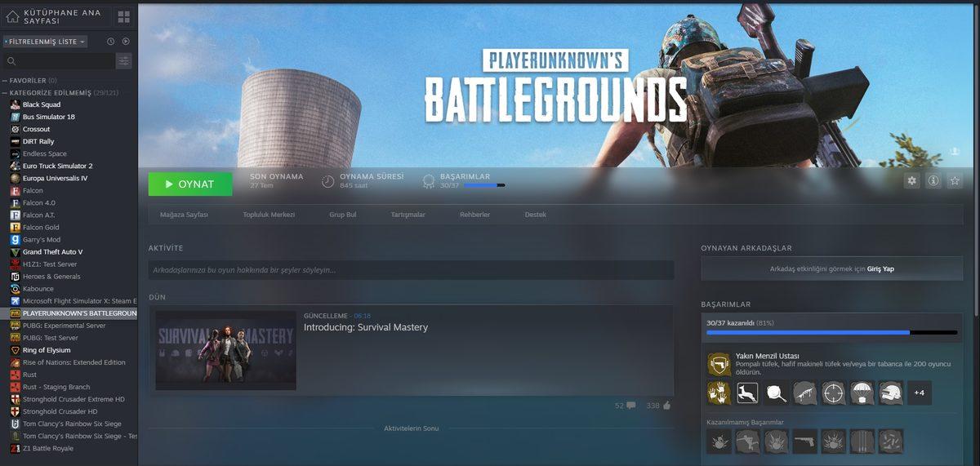Screen dimensions: 980x466
Task: Click the search magnifier icon
Action: 11,61
